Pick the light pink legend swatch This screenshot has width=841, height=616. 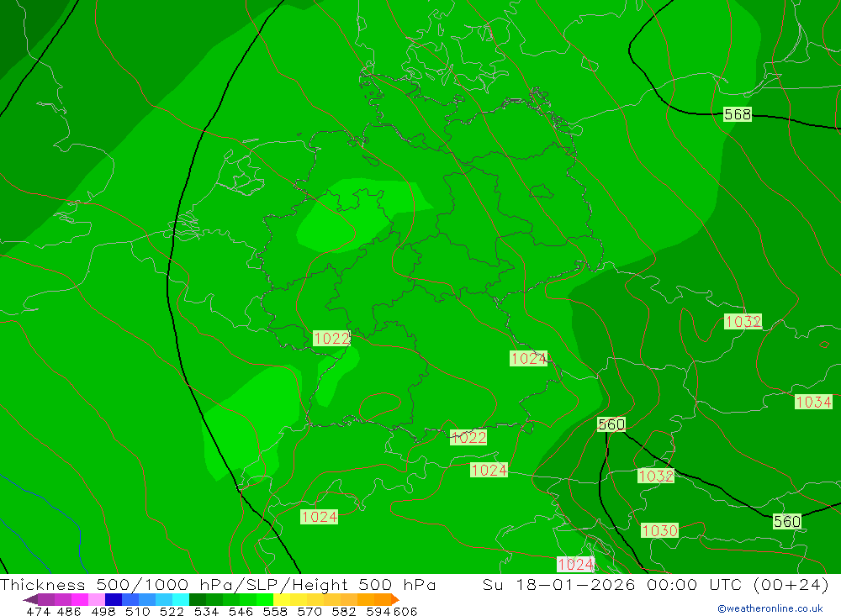point(97,599)
